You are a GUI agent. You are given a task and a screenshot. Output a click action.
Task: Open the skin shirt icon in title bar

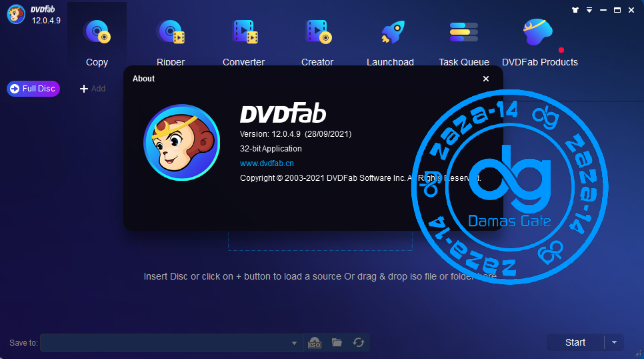(575, 10)
